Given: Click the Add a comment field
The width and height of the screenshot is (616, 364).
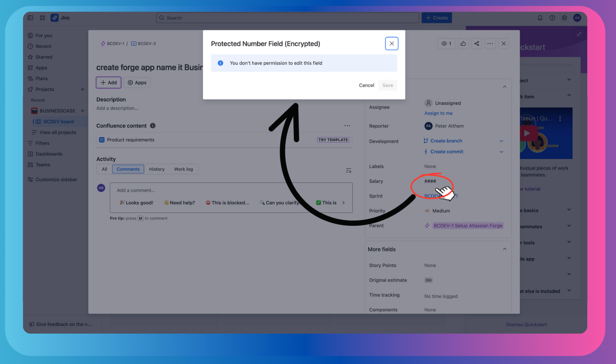Looking at the screenshot, I should [231, 190].
